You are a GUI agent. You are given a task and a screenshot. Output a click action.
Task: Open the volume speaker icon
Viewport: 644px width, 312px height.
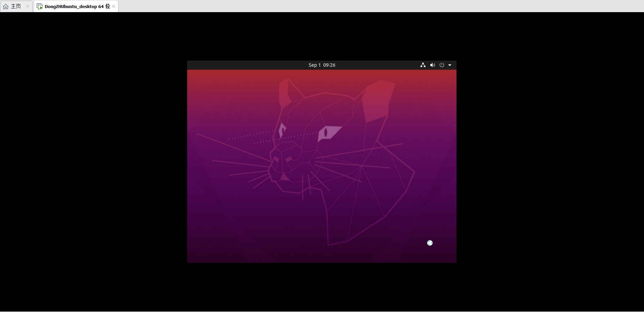[x=433, y=65]
